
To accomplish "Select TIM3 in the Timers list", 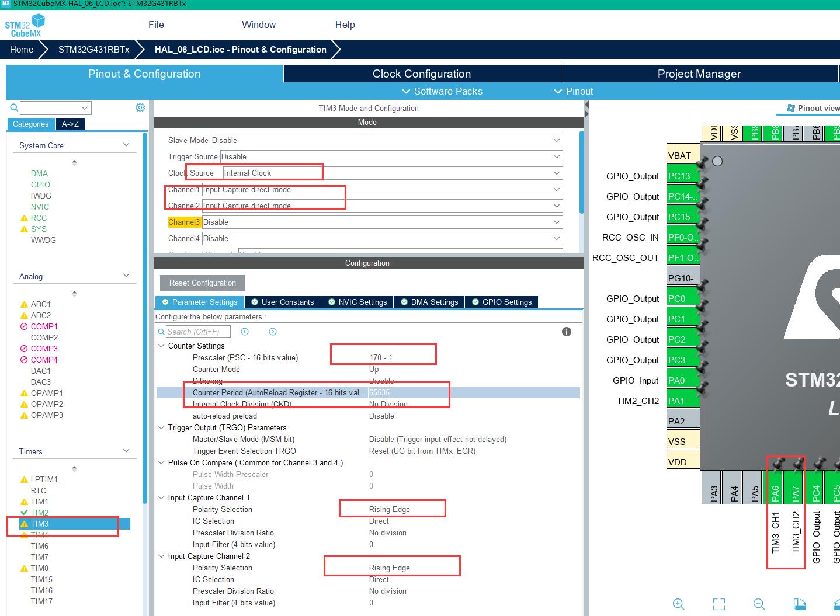I will [74, 524].
